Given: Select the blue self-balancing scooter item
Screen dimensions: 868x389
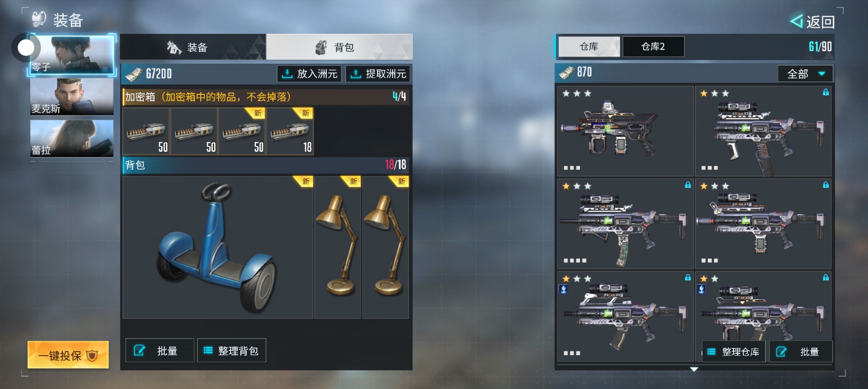Looking at the screenshot, I should coord(218,247).
